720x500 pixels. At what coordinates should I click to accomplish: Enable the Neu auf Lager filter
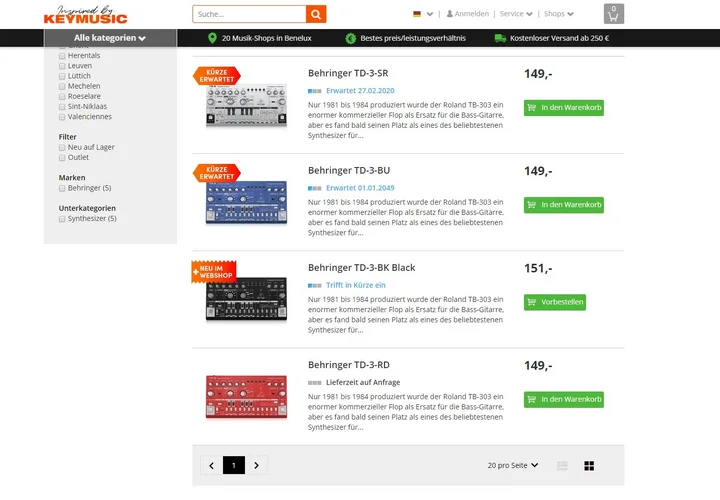[62, 147]
